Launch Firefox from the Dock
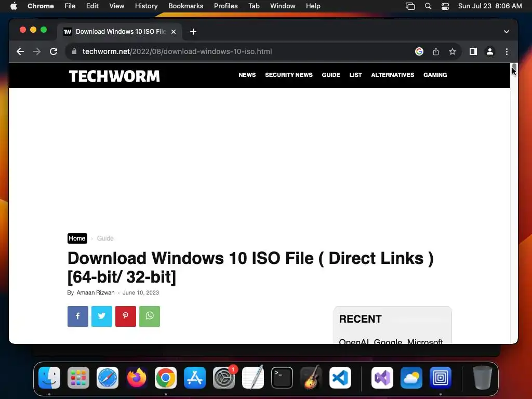Screen dimensions: 532x399 pyautogui.click(x=137, y=378)
